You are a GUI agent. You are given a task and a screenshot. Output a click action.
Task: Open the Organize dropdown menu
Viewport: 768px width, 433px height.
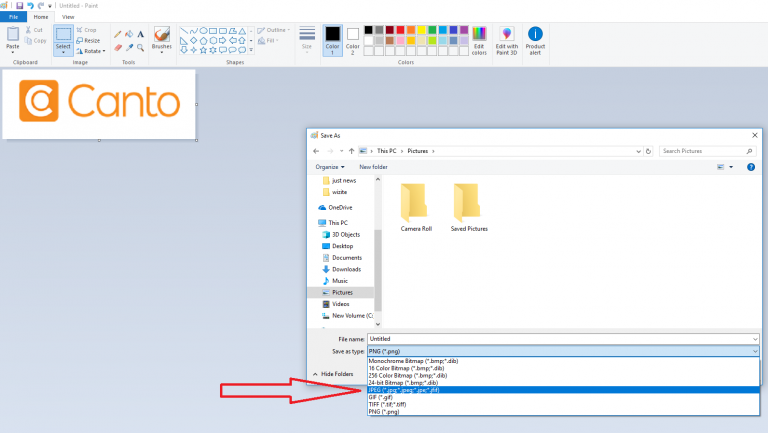pos(330,167)
